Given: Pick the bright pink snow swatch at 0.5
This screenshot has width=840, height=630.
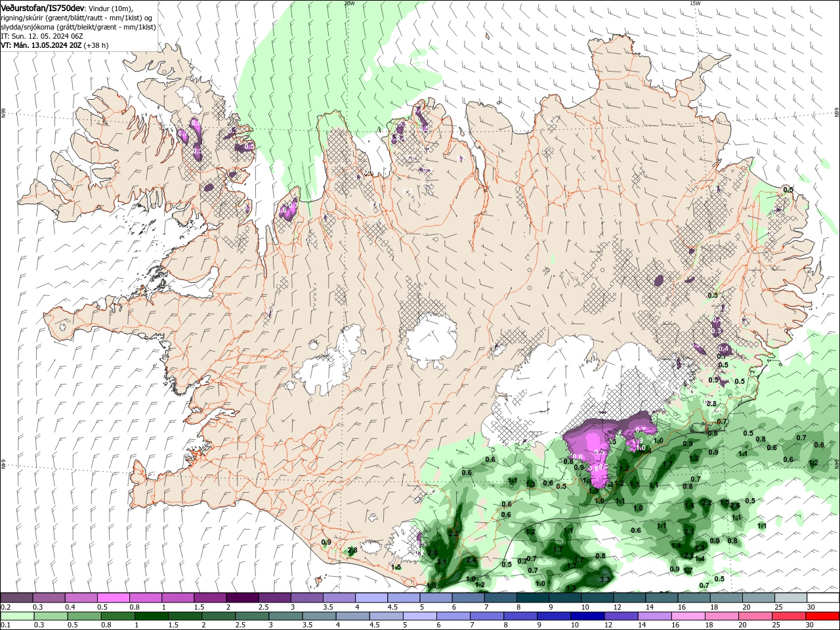Looking at the screenshot, I should (113, 598).
